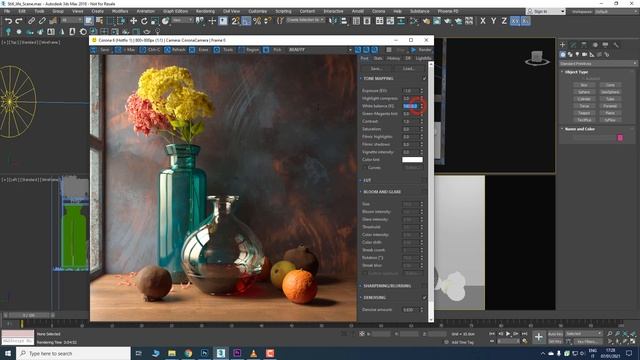The width and height of the screenshot is (640, 360).
Task: Open the Modifiers menu
Action: tap(120, 11)
